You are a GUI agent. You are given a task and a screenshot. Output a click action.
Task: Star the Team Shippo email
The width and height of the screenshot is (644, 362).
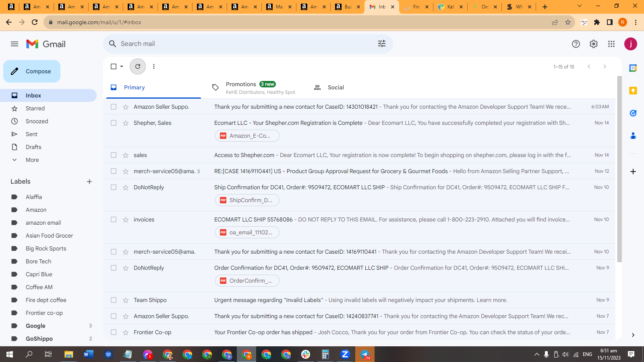click(126, 300)
